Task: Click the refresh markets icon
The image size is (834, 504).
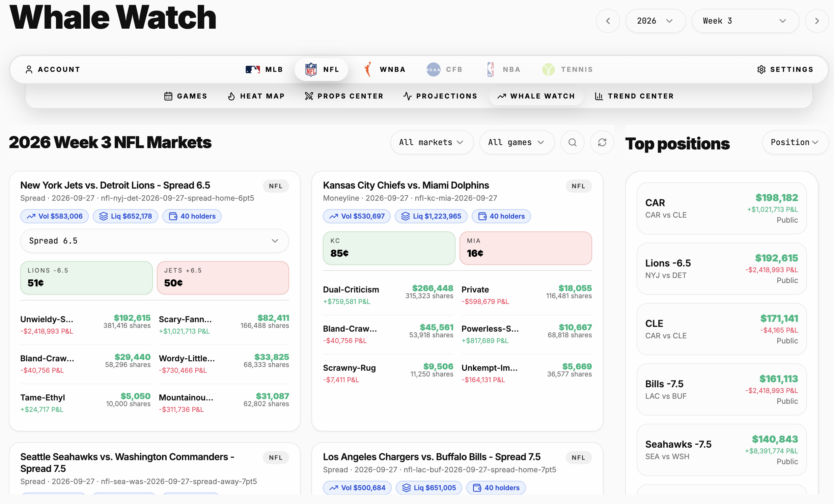Action: tap(602, 142)
